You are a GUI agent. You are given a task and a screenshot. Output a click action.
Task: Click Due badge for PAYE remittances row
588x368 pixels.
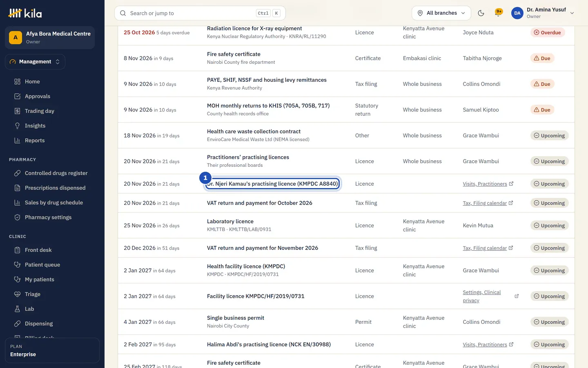(542, 84)
